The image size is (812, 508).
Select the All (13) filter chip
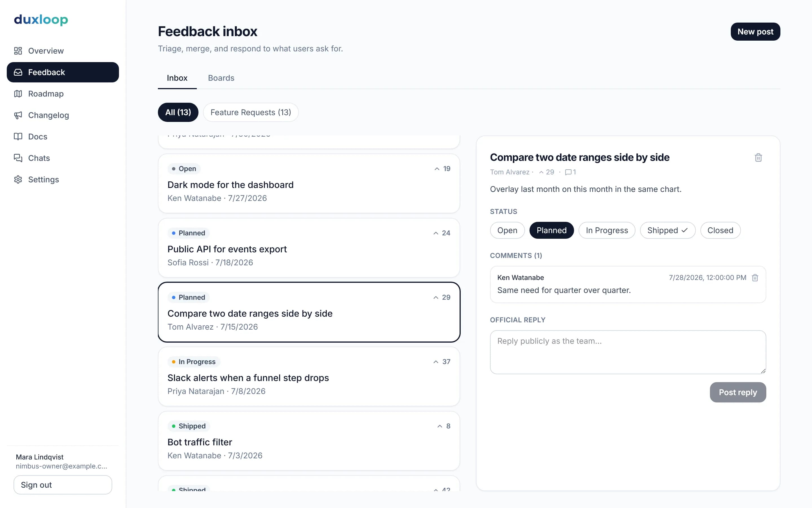click(x=178, y=112)
